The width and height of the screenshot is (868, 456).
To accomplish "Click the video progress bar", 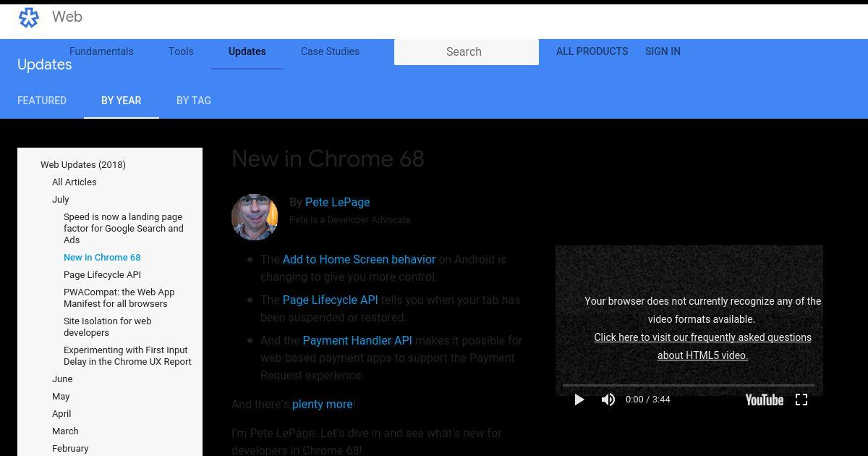I will point(689,386).
